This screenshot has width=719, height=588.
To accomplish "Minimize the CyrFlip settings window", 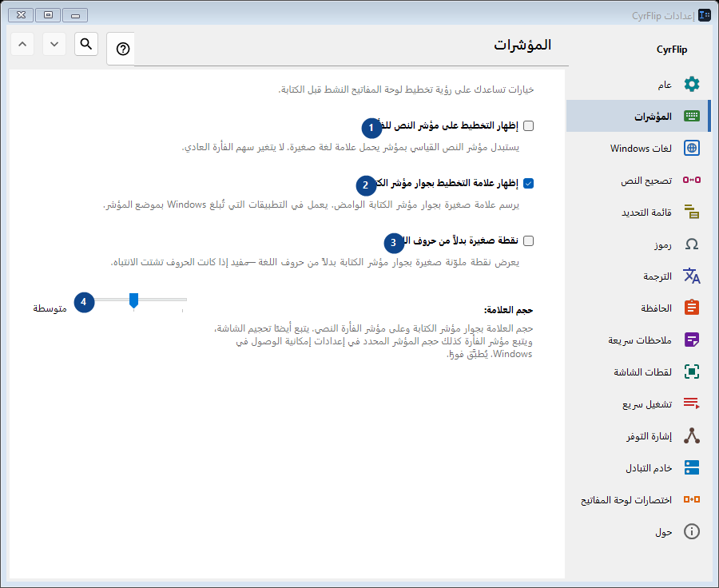I will click(x=75, y=15).
